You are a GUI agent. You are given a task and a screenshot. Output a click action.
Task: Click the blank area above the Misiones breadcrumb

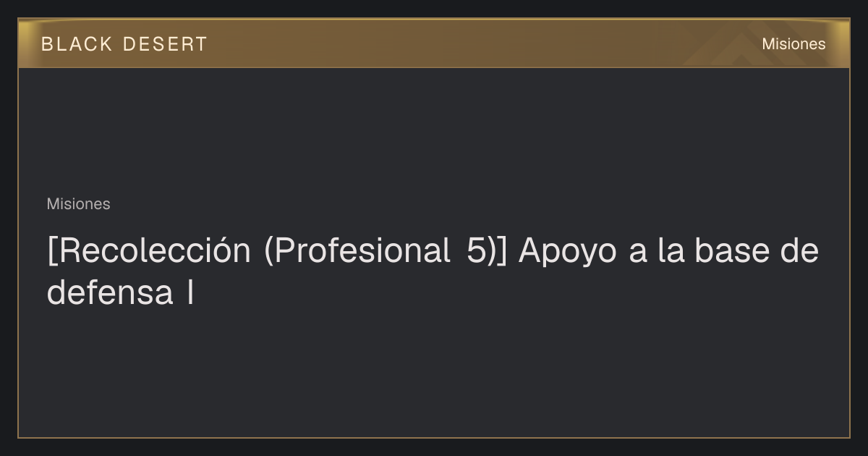click(434, 130)
